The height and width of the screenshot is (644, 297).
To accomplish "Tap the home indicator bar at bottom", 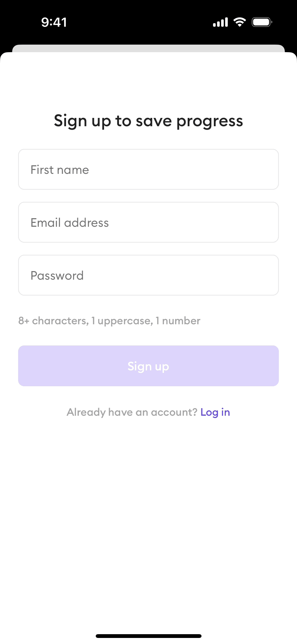I will [148, 636].
